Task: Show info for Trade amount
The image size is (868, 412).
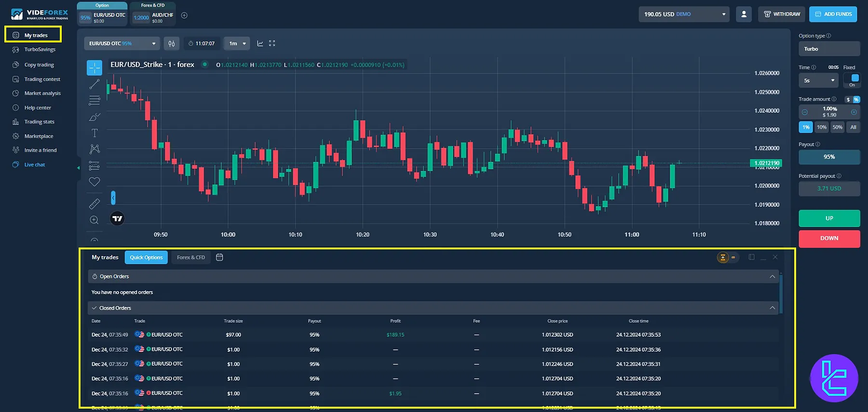Action: pos(834,99)
